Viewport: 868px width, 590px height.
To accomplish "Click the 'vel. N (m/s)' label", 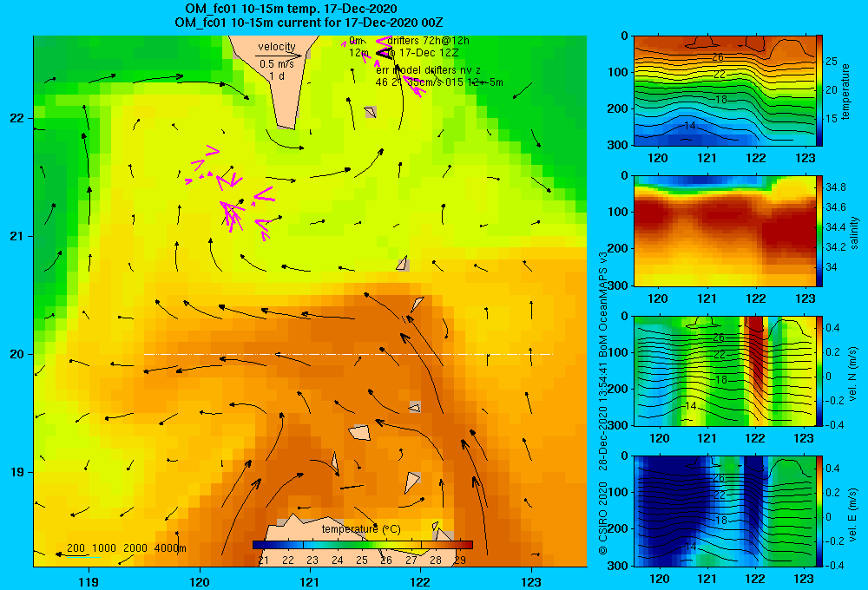I will (x=852, y=374).
